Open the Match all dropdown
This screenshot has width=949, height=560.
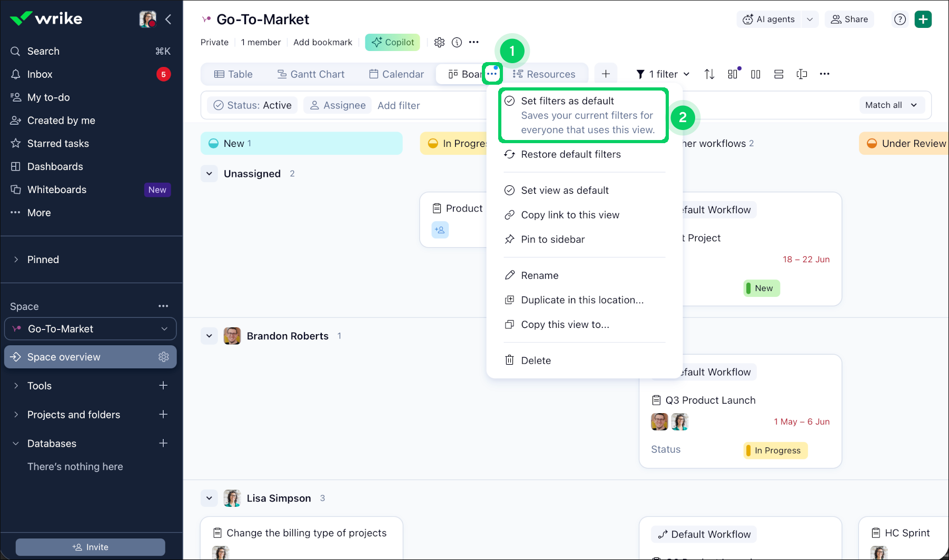click(x=892, y=105)
